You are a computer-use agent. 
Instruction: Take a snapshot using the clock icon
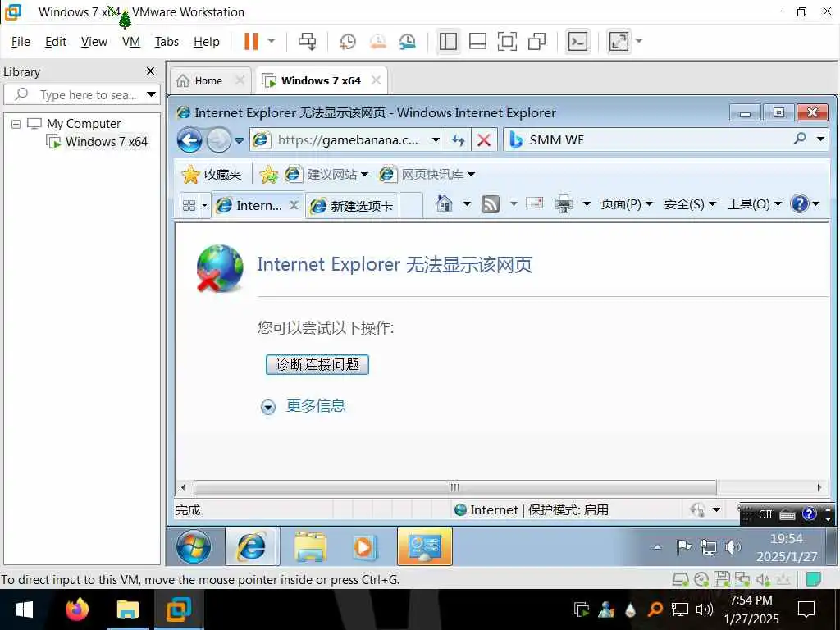pyautogui.click(x=348, y=41)
